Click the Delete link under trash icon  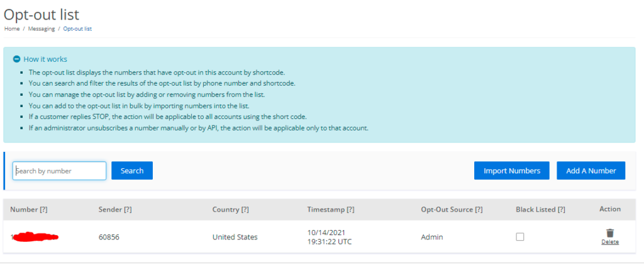click(x=610, y=242)
